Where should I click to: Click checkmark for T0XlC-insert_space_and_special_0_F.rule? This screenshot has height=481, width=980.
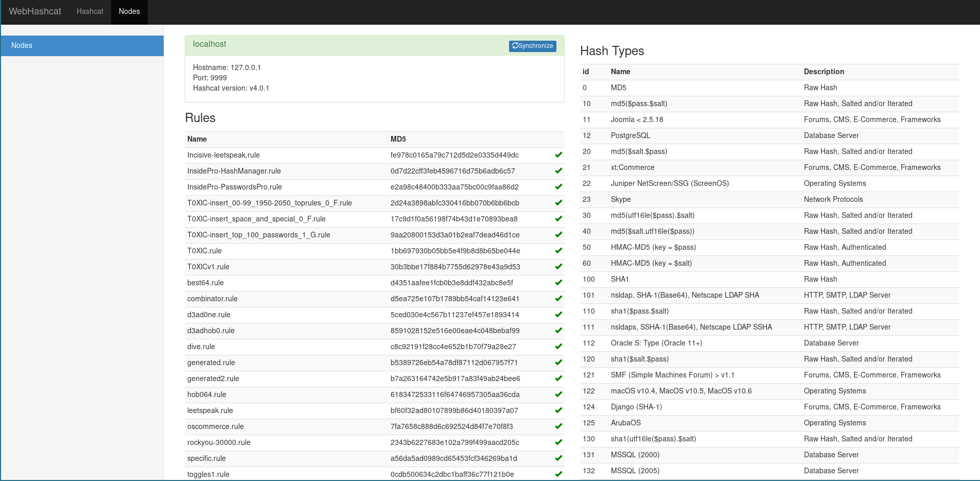tap(558, 219)
